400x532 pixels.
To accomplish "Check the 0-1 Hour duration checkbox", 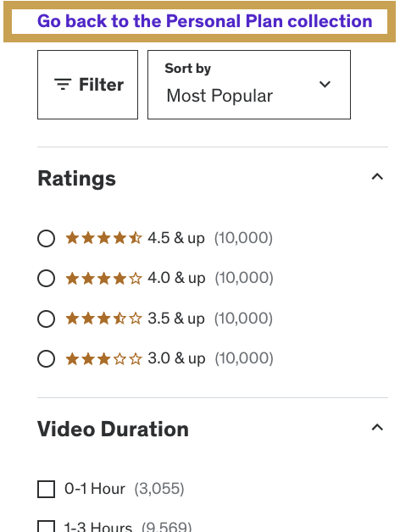I will [46, 489].
